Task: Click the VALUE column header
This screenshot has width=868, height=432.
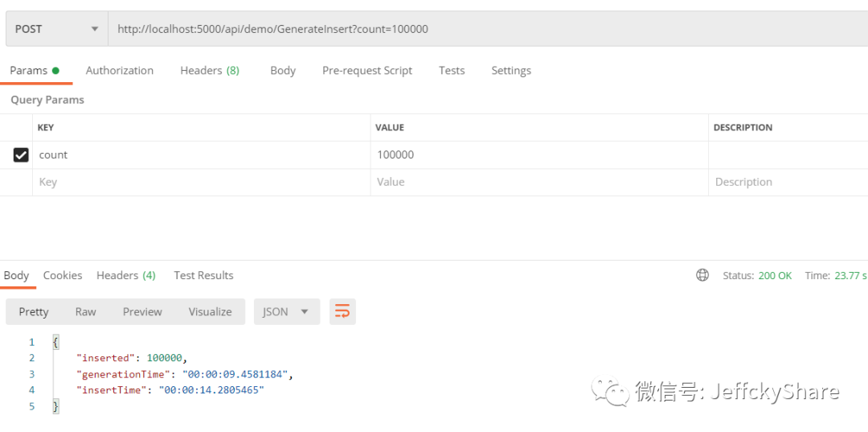Action: click(390, 127)
